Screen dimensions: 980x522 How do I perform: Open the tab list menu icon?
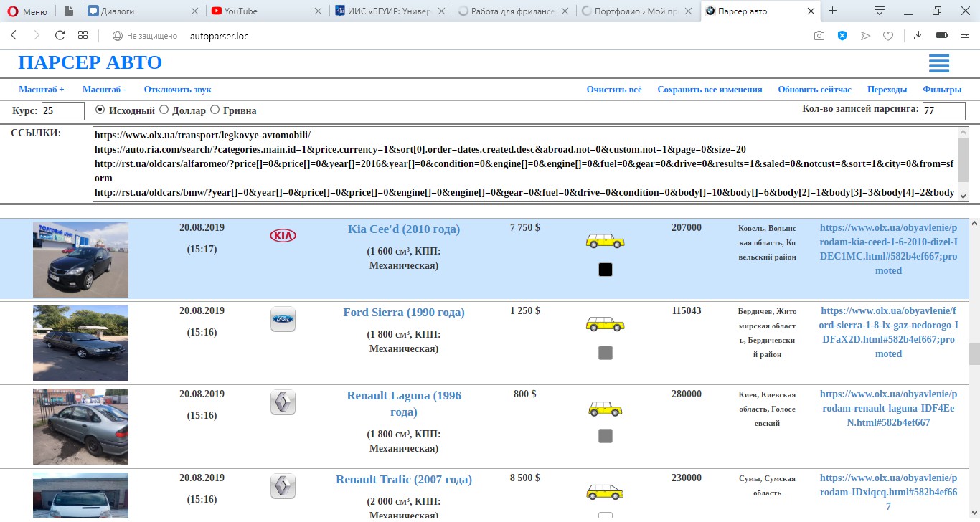point(880,11)
